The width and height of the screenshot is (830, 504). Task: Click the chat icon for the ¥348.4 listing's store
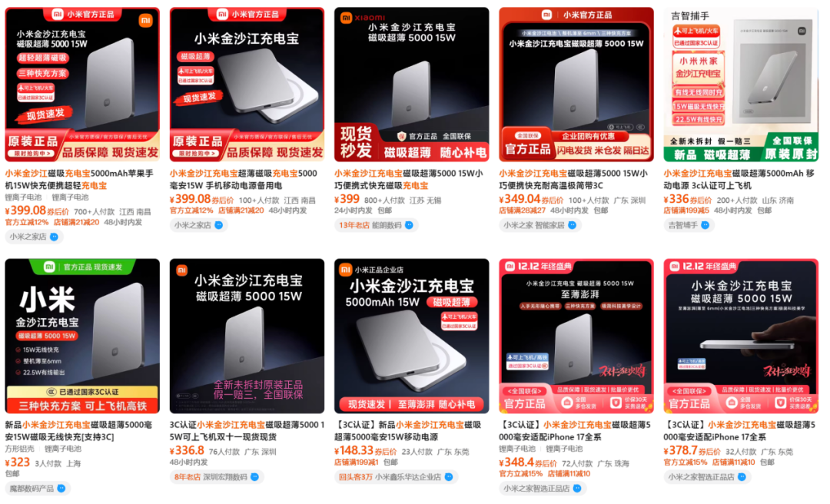point(577,488)
